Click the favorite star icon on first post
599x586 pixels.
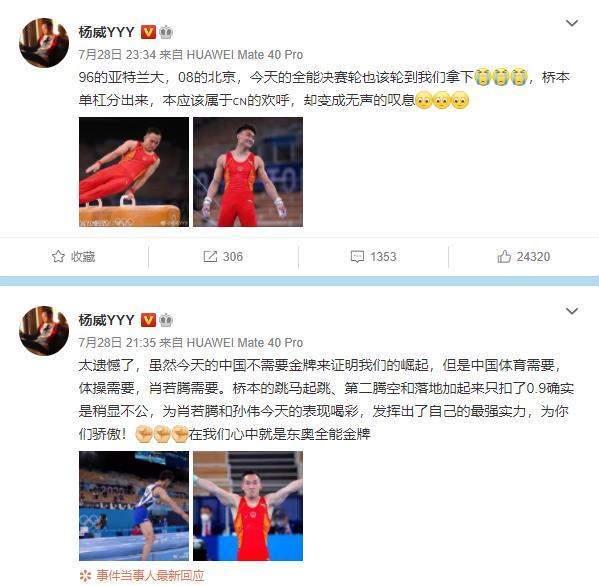tap(58, 256)
